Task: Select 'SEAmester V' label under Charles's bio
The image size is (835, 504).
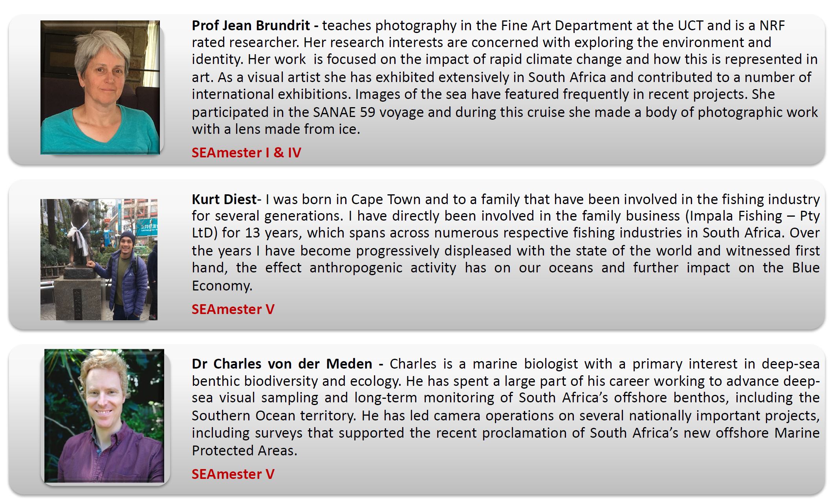Action: 233,474
